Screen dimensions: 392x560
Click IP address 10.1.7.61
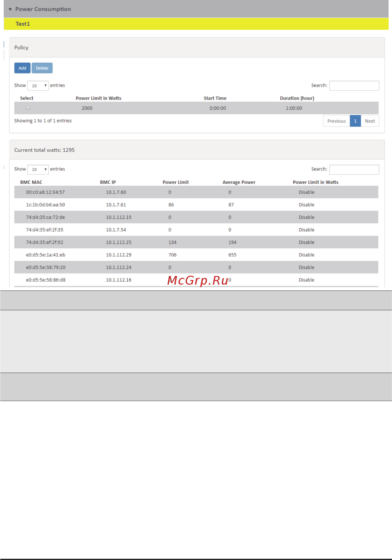pos(116,205)
